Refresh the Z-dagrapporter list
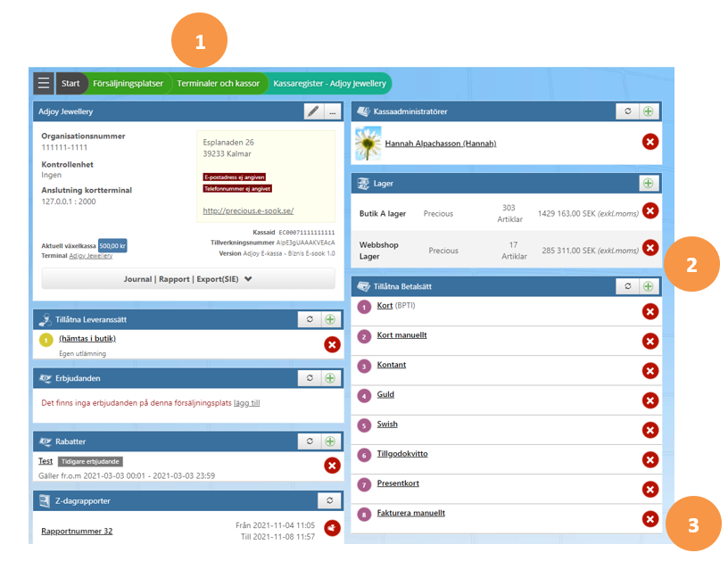Viewport: 728px width, 561px height. (x=329, y=500)
